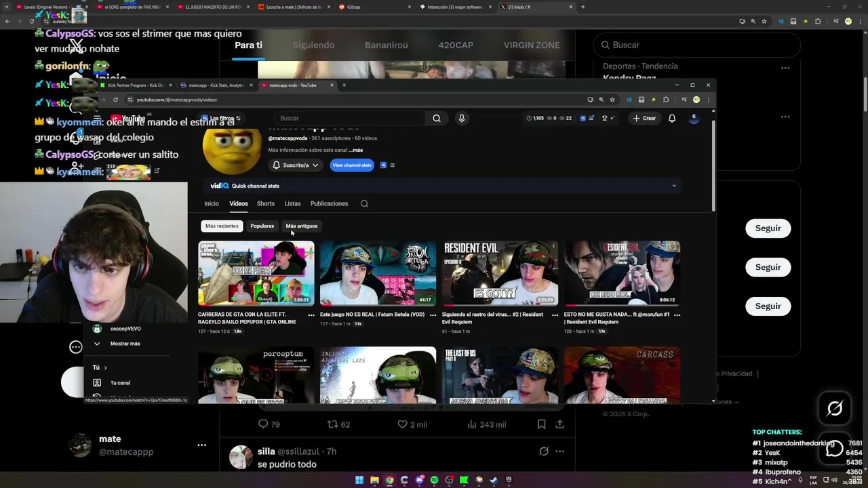Open the Suscrito/a dropdown

tap(296, 165)
